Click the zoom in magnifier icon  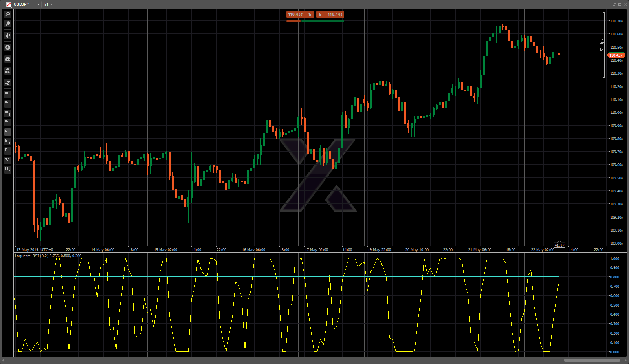tap(7, 15)
